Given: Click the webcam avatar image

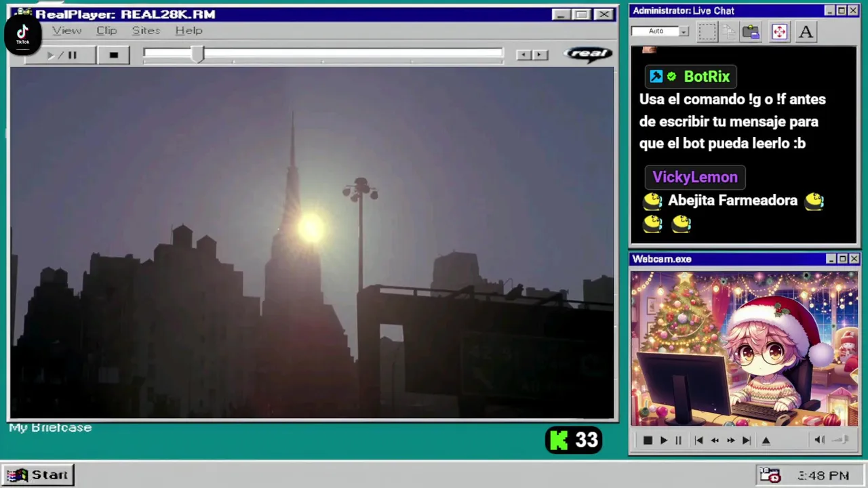Looking at the screenshot, I should [x=744, y=349].
